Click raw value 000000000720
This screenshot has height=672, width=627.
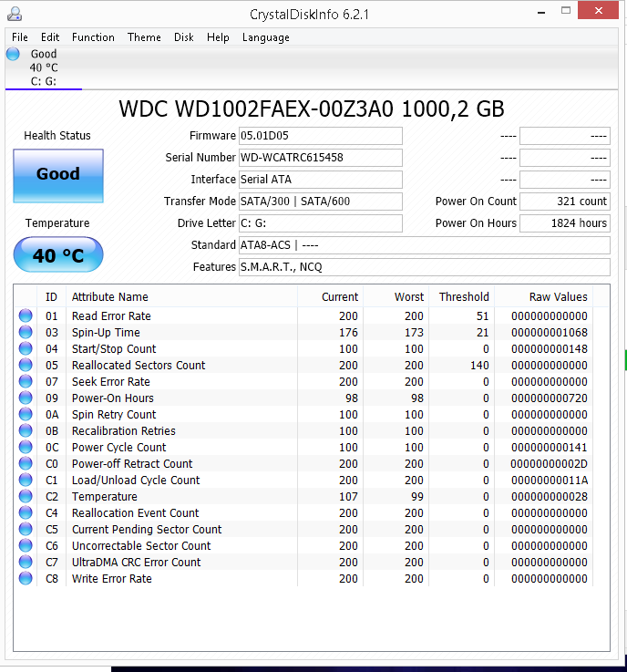coord(550,398)
